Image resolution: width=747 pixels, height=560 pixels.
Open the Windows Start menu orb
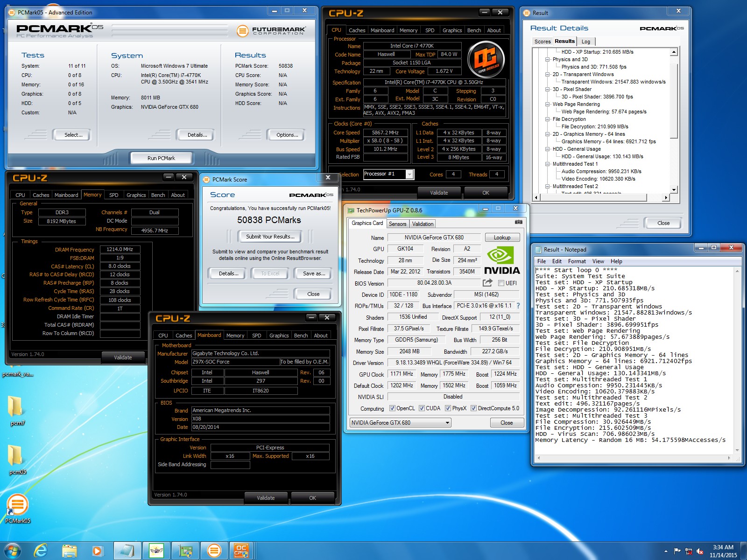pos(12,550)
